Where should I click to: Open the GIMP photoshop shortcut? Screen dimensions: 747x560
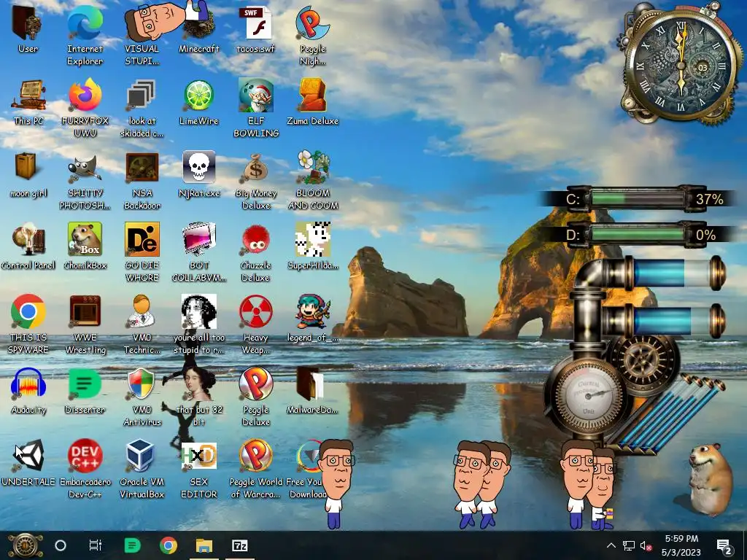pos(85,180)
